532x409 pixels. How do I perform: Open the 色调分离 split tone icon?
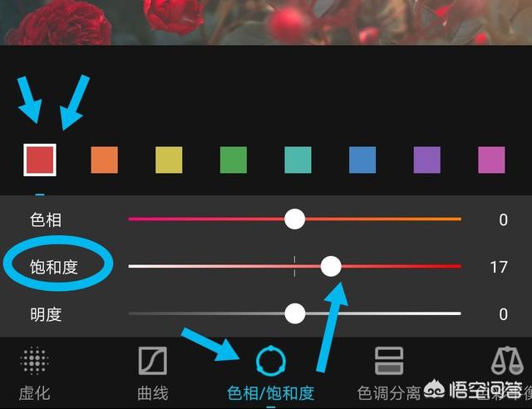click(389, 361)
